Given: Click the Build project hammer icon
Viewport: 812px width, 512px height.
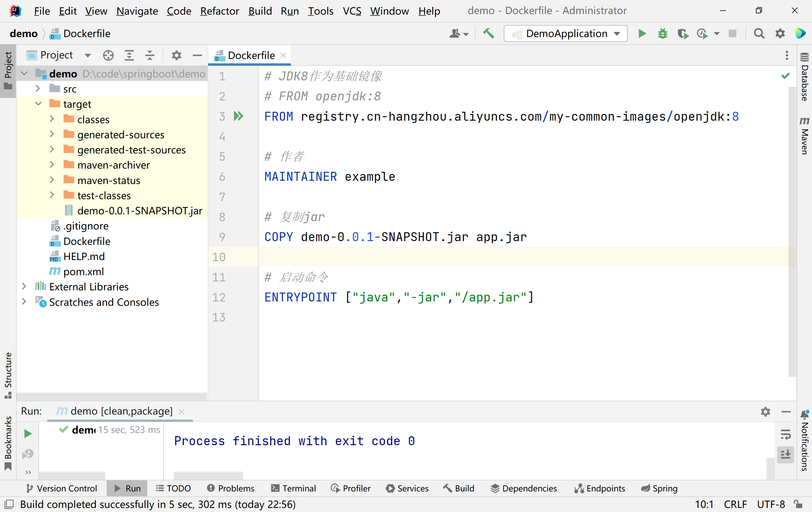Looking at the screenshot, I should point(489,34).
